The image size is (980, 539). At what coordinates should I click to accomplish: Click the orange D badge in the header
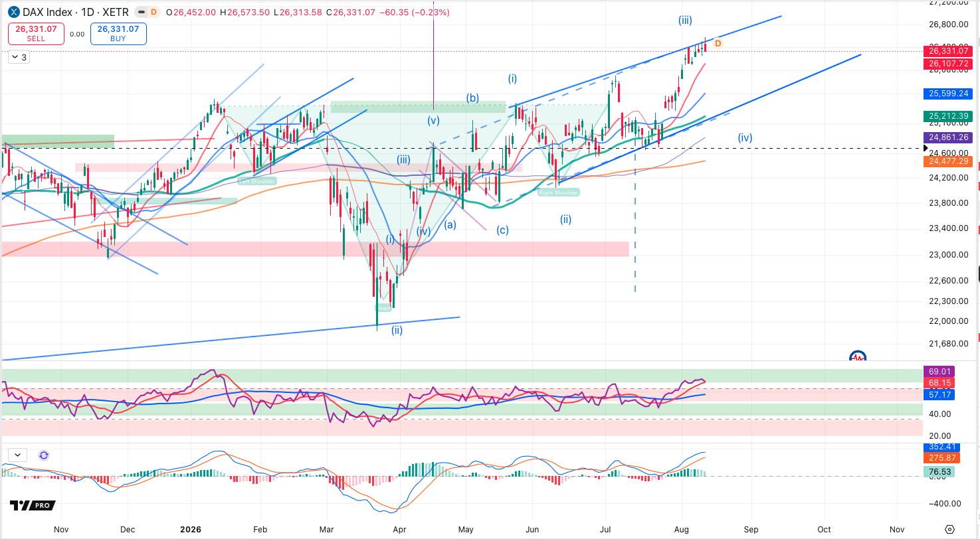[153, 12]
